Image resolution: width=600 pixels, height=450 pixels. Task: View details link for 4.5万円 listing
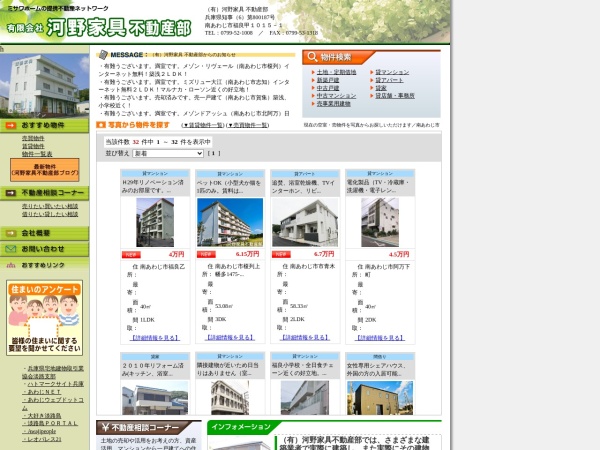pos(380,338)
